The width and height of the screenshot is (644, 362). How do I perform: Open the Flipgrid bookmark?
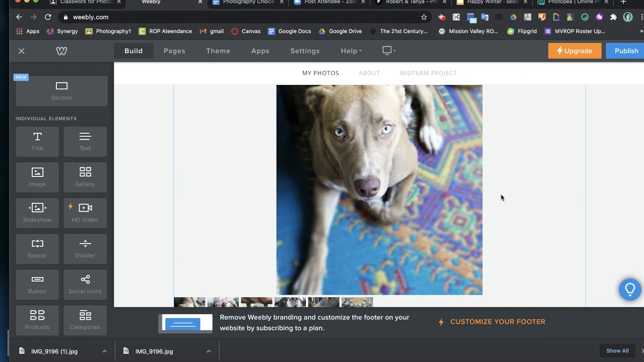[x=522, y=31]
